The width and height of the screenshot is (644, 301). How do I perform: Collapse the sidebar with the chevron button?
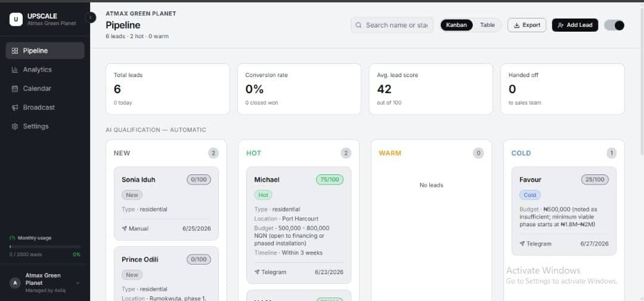pos(91,17)
